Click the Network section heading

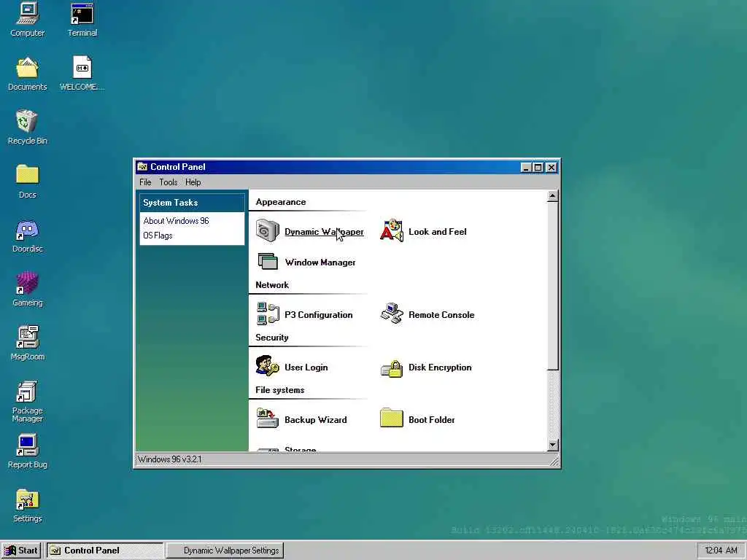coord(272,285)
